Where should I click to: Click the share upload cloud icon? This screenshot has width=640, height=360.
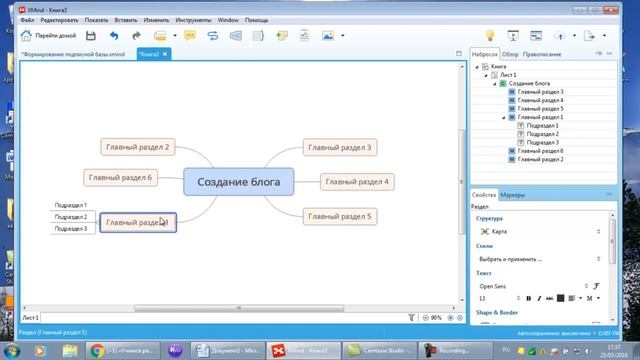(x=559, y=36)
